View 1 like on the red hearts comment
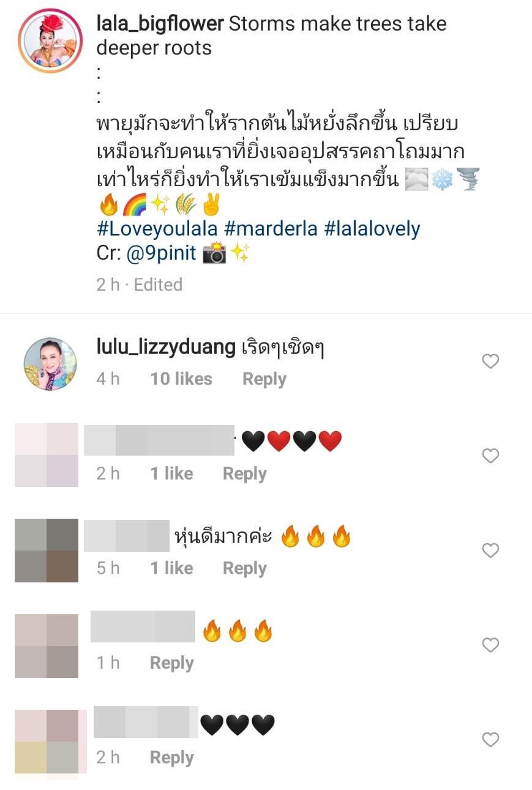This screenshot has height=790, width=532. tap(172, 474)
